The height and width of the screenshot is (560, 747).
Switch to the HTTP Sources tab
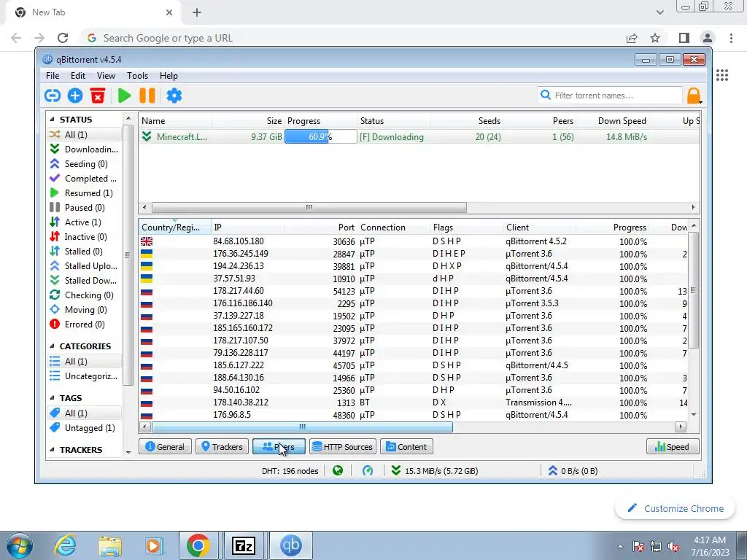pyautogui.click(x=343, y=447)
